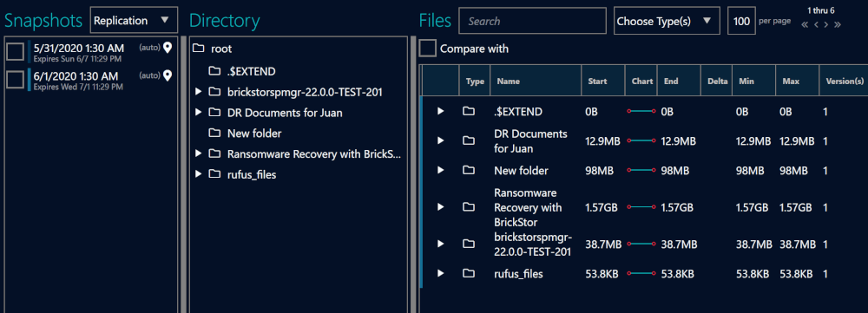Image resolution: width=868 pixels, height=313 pixels.
Task: Open the Choose Type(s) dropdown
Action: (x=667, y=21)
